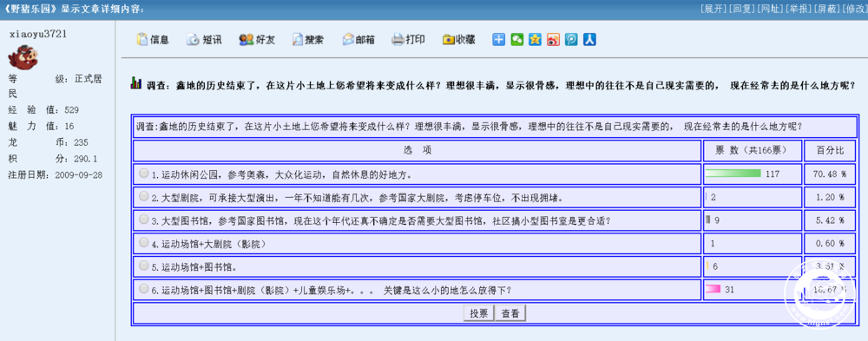Open 短讯 short message icon
868x341 pixels.
tap(193, 40)
